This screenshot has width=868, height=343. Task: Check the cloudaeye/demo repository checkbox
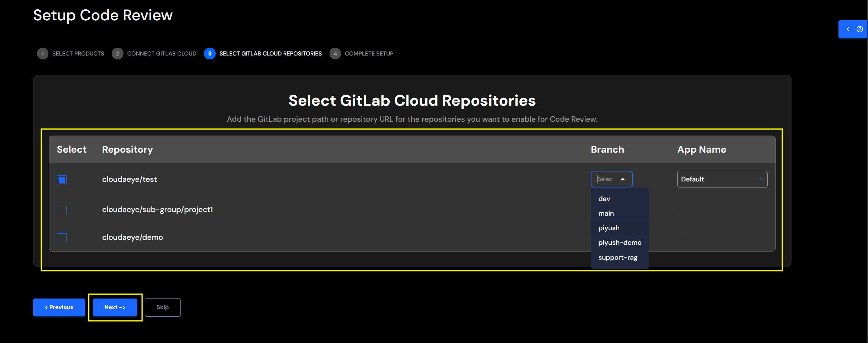coord(62,238)
